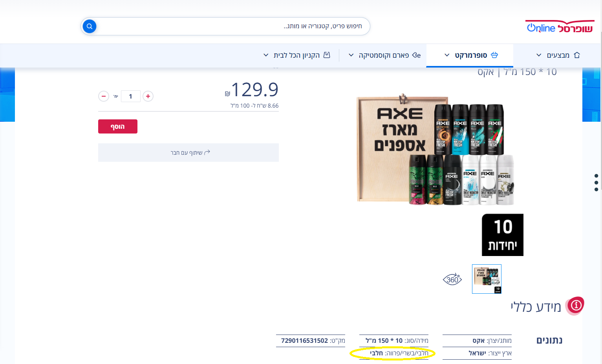Viewport: 602px width, 364px height.
Task: Click the basket icon beside סופרמרקט
Action: coord(494,55)
